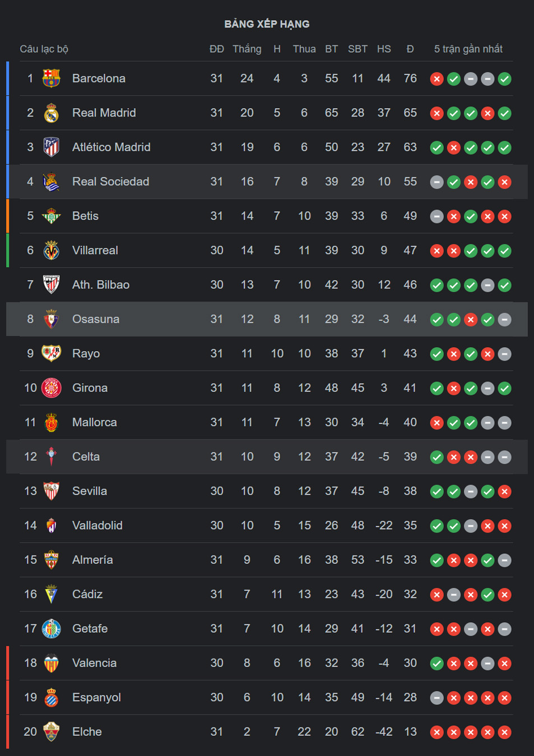Click the 'BẢNG XẾP HẠNG' title

(267, 24)
